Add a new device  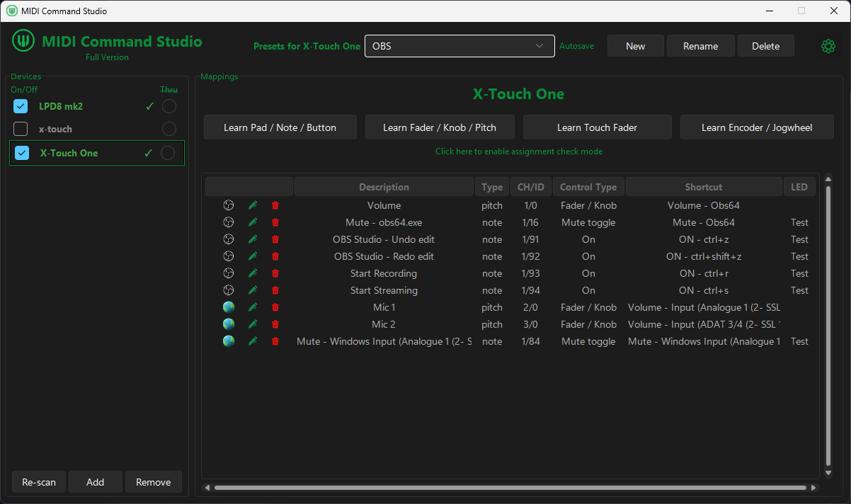(x=96, y=482)
